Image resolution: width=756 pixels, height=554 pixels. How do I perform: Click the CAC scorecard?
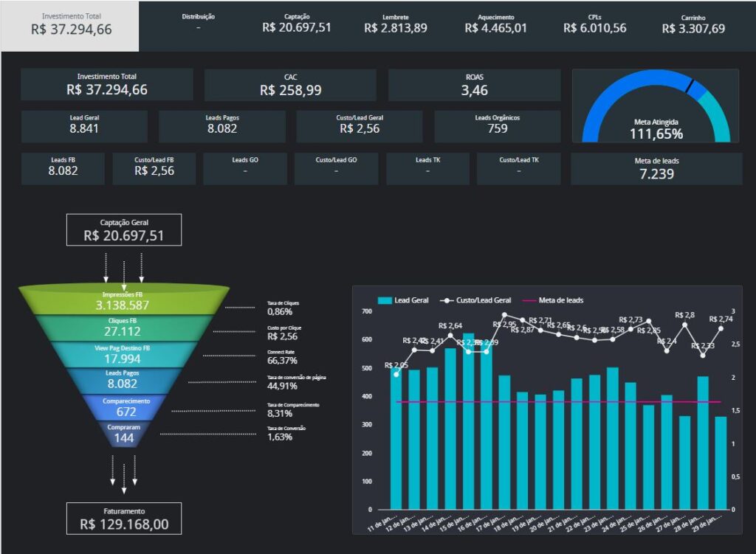(290, 85)
